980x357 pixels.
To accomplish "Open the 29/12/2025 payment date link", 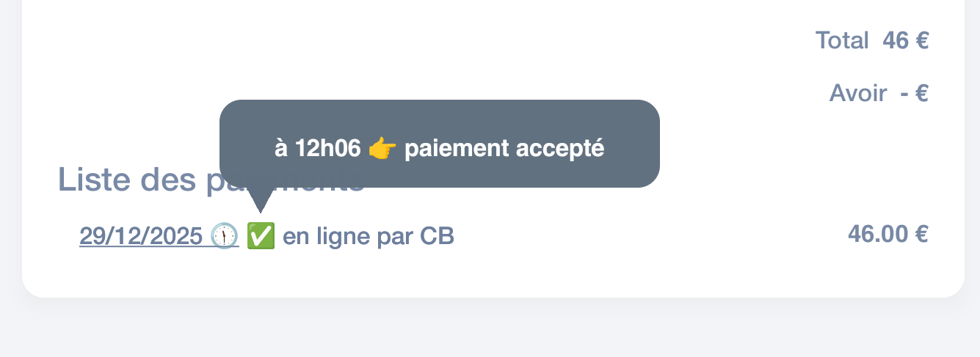I will 141,236.
